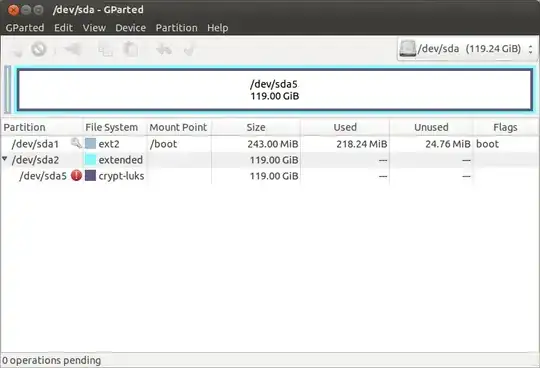
Task: Click the Resize/Move toolbar arrow icon
Action: (x=73, y=49)
